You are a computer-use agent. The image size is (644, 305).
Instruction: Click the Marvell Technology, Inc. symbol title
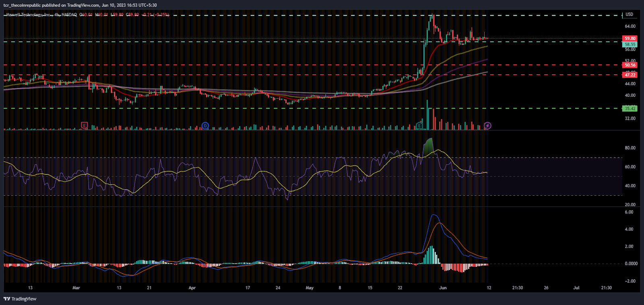click(29, 15)
